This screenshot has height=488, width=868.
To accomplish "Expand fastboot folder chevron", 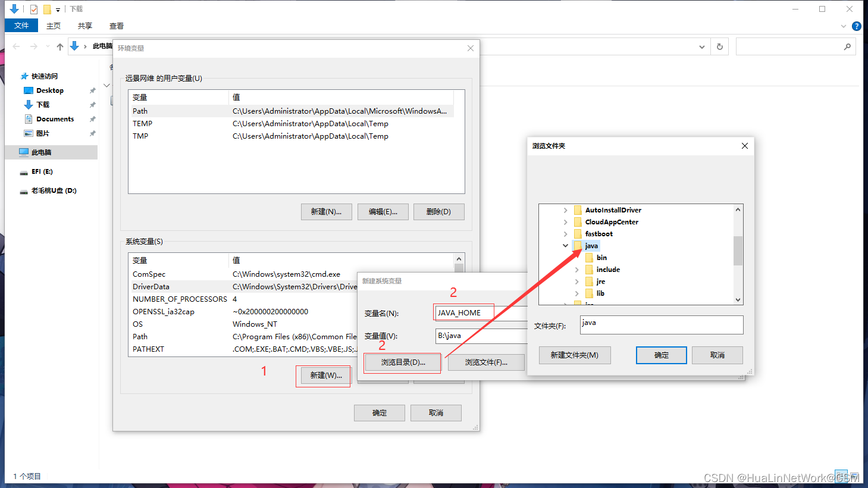I will (x=565, y=234).
